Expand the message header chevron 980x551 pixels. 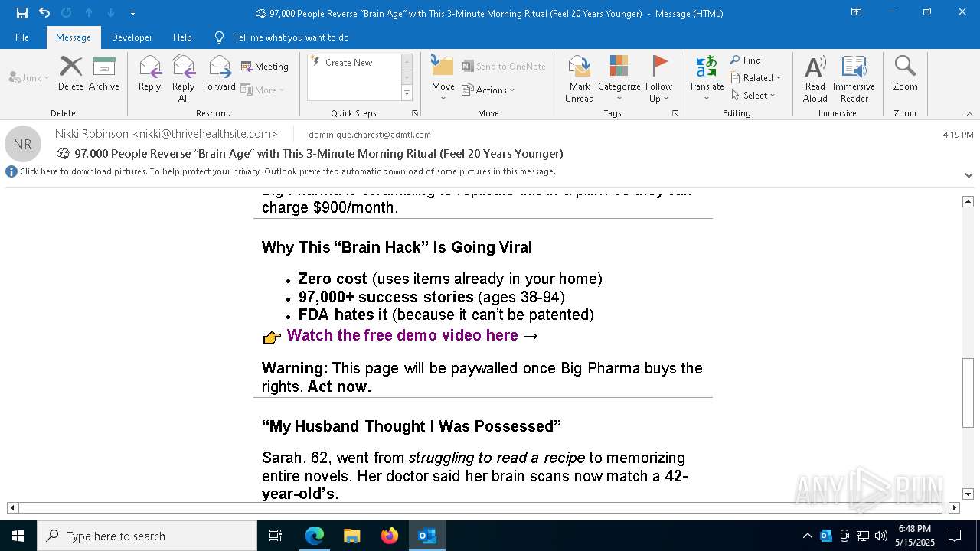point(969,175)
